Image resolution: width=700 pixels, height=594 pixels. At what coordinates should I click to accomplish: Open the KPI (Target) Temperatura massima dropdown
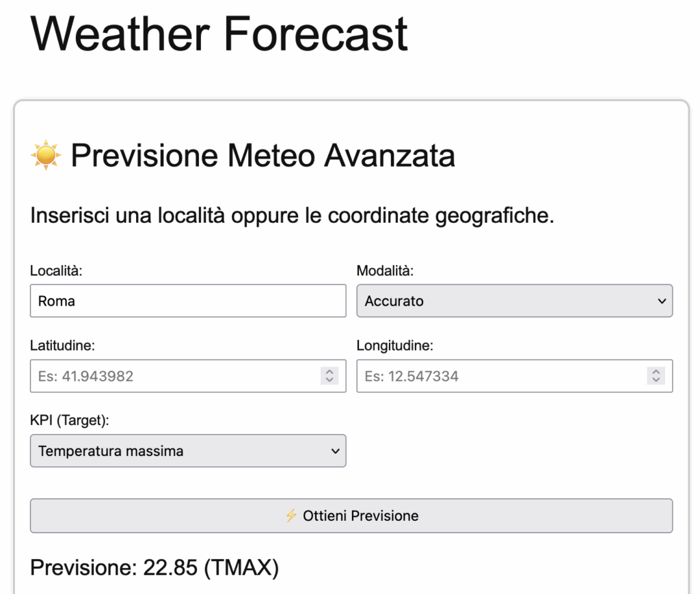pyautogui.click(x=188, y=450)
